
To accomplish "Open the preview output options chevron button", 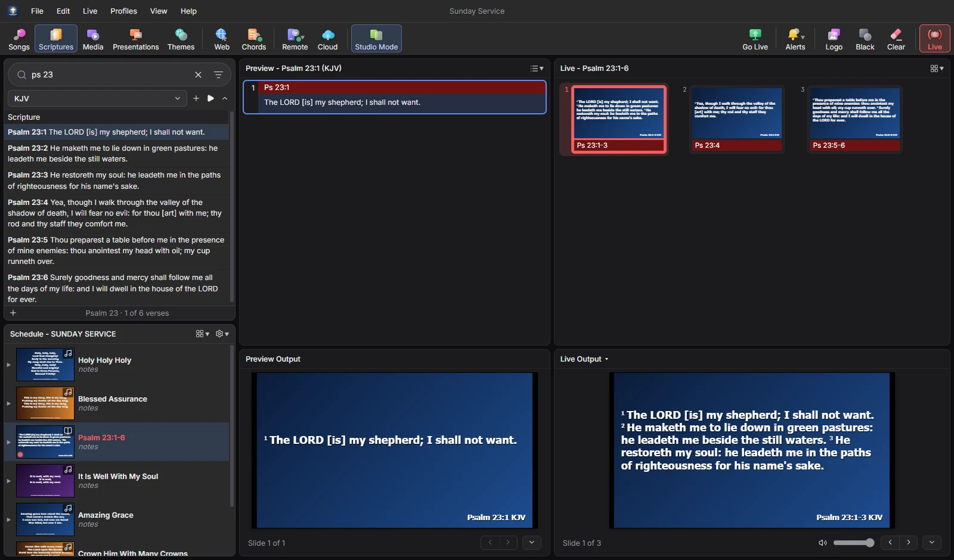I will (532, 542).
